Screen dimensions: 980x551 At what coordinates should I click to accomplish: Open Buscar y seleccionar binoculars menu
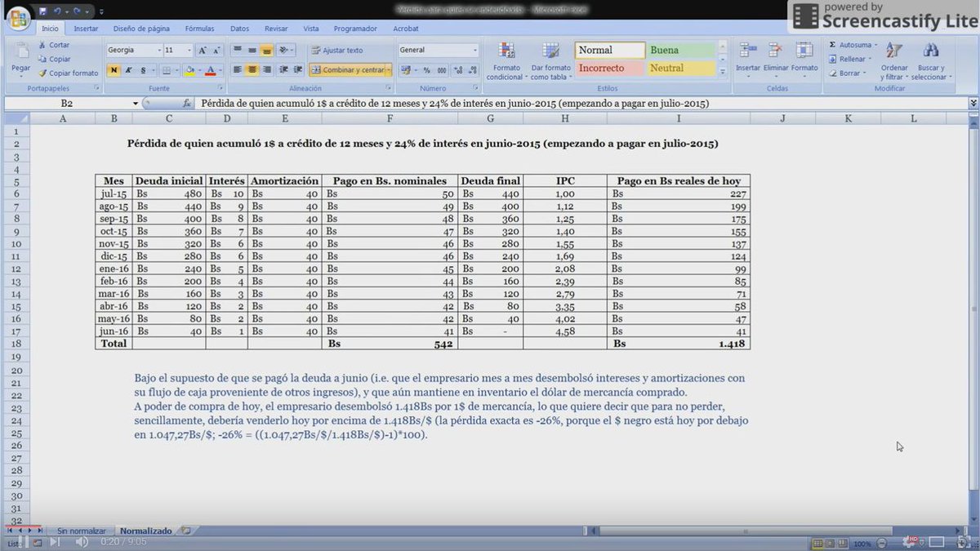[931, 61]
